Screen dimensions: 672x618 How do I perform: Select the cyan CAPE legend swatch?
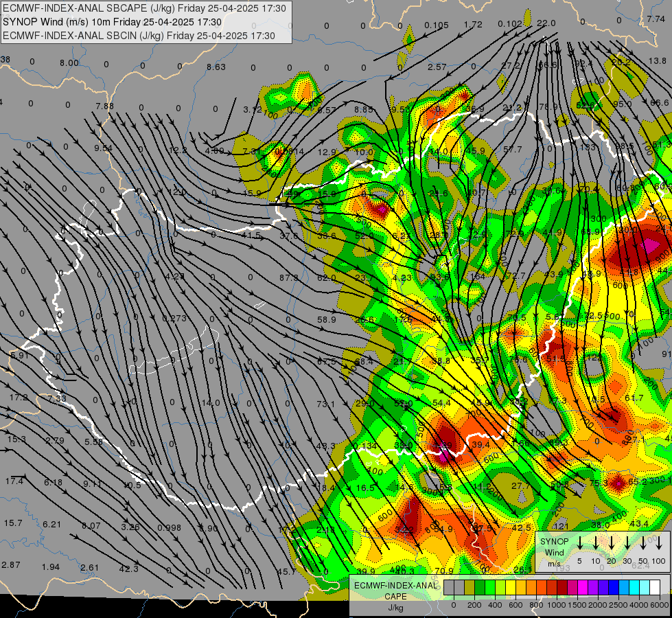[634, 587]
